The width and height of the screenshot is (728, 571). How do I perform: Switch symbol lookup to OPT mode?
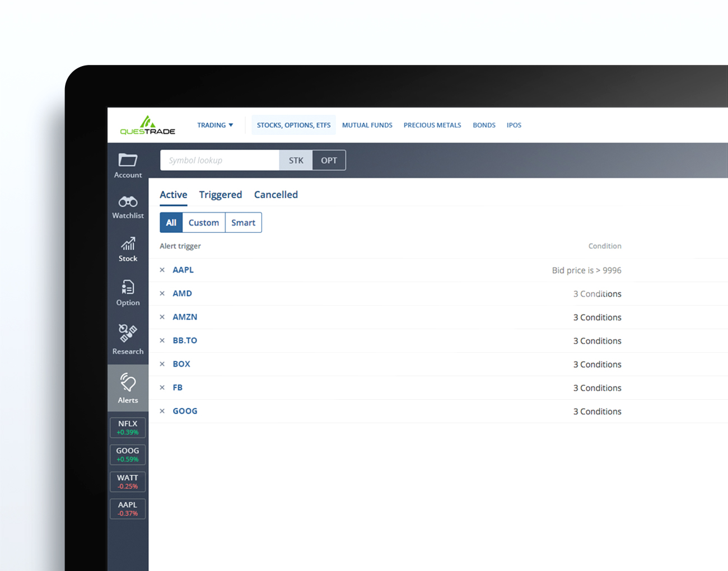(x=329, y=160)
